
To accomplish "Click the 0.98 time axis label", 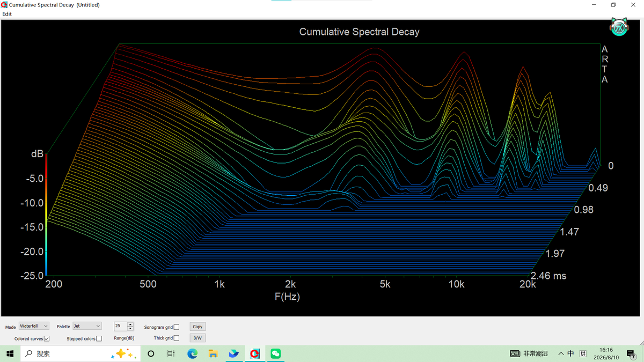I will tap(584, 210).
